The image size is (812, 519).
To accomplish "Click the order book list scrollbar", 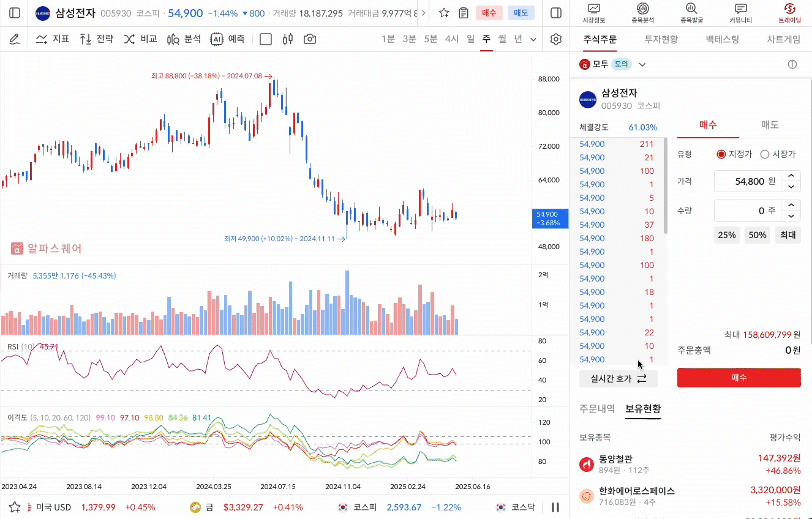I will [666, 186].
